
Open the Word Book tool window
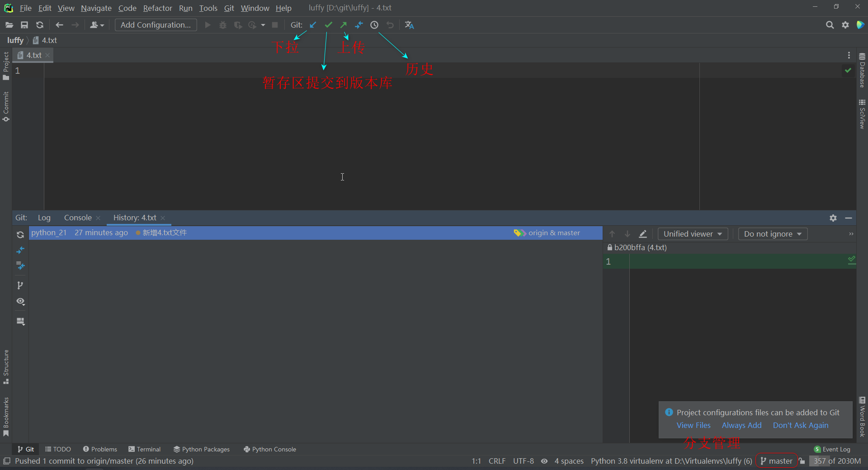862,417
